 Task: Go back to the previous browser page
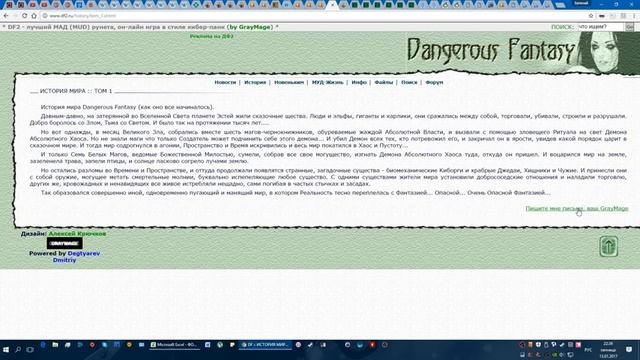(6, 16)
